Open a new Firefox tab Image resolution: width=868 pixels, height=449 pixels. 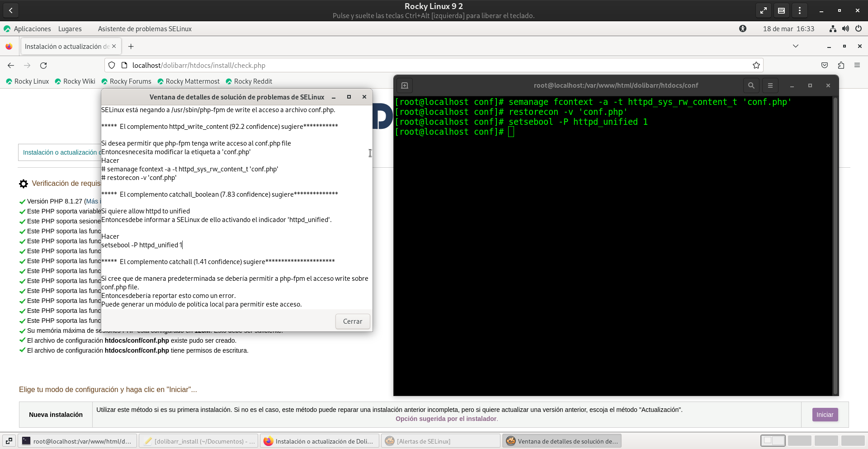(131, 47)
